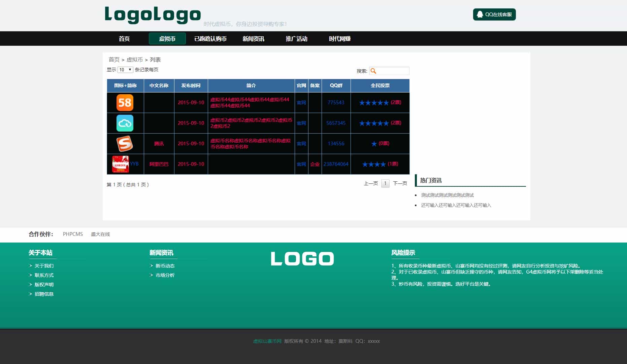Click the cloud-shaped coin icon
Screen dimensions: 627x364
(125, 123)
